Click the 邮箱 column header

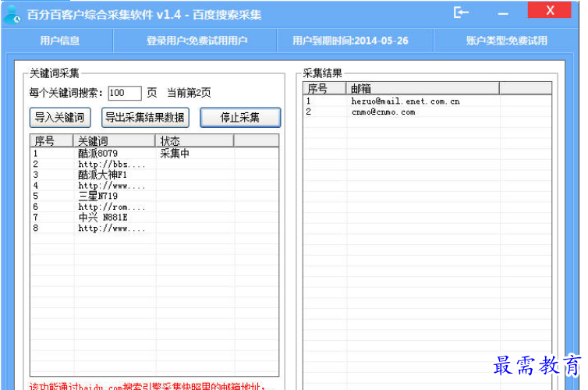423,88
